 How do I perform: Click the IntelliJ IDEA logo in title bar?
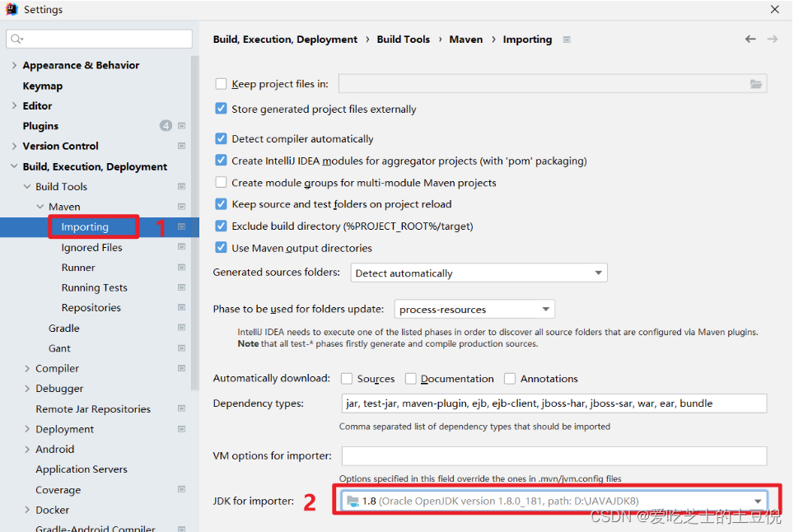point(11,9)
